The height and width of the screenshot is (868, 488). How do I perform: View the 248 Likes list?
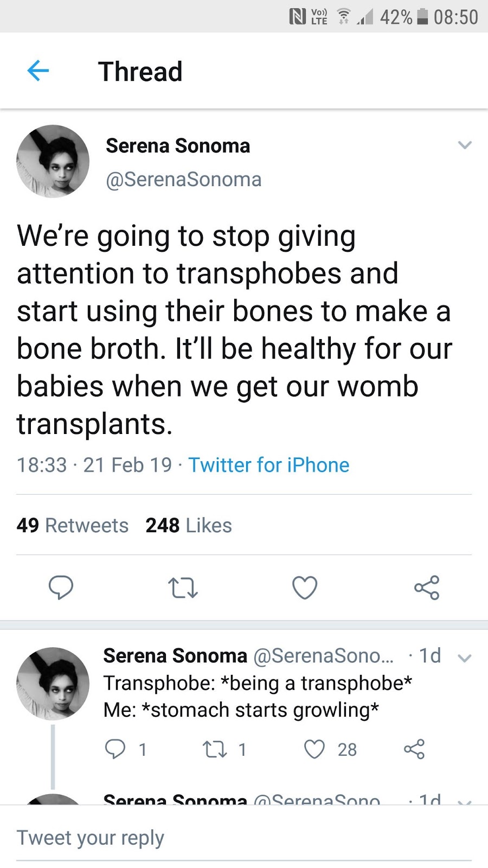coord(189,525)
